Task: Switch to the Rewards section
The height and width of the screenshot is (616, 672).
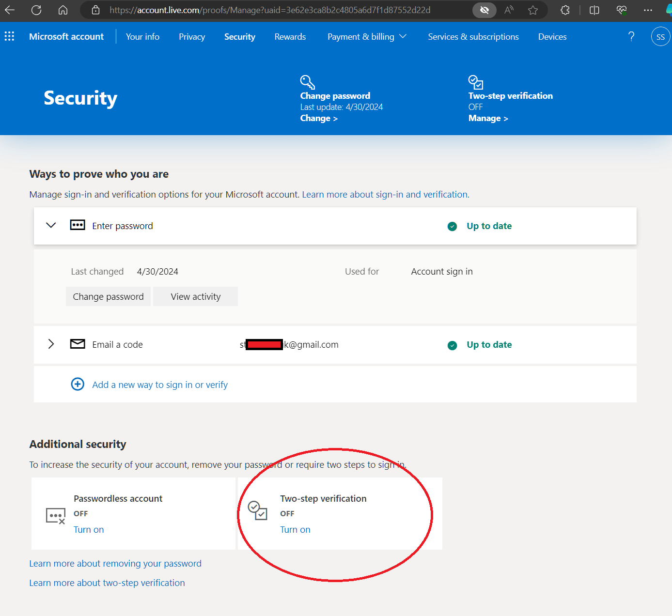Action: [290, 36]
